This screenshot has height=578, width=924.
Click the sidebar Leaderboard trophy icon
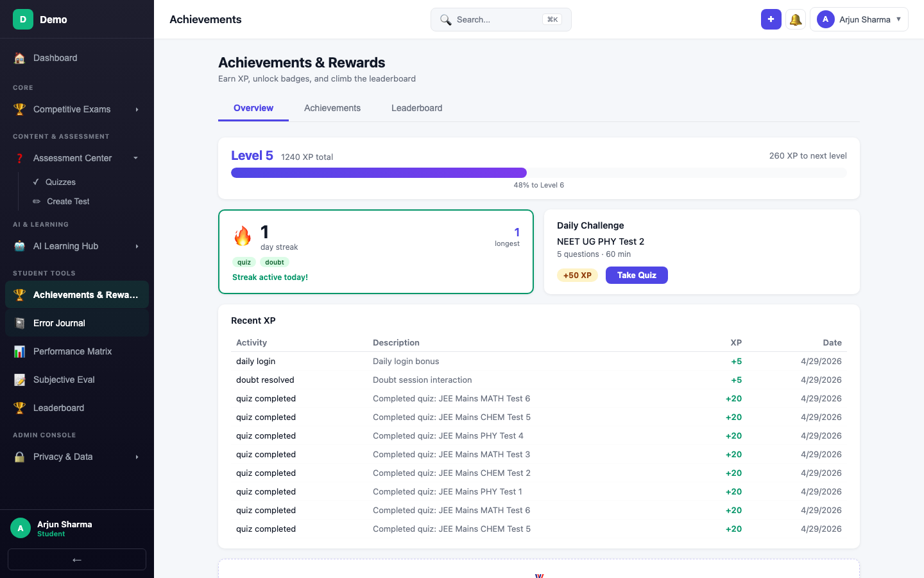point(20,408)
